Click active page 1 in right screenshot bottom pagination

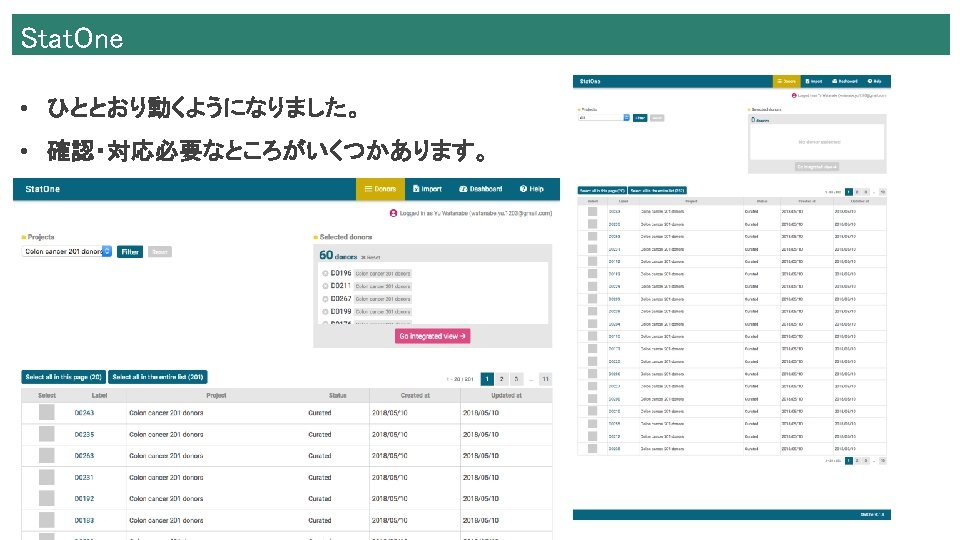coord(849,460)
